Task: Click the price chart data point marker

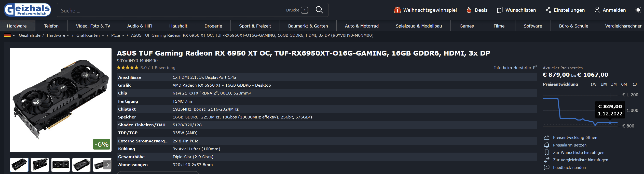Action: pos(610,123)
